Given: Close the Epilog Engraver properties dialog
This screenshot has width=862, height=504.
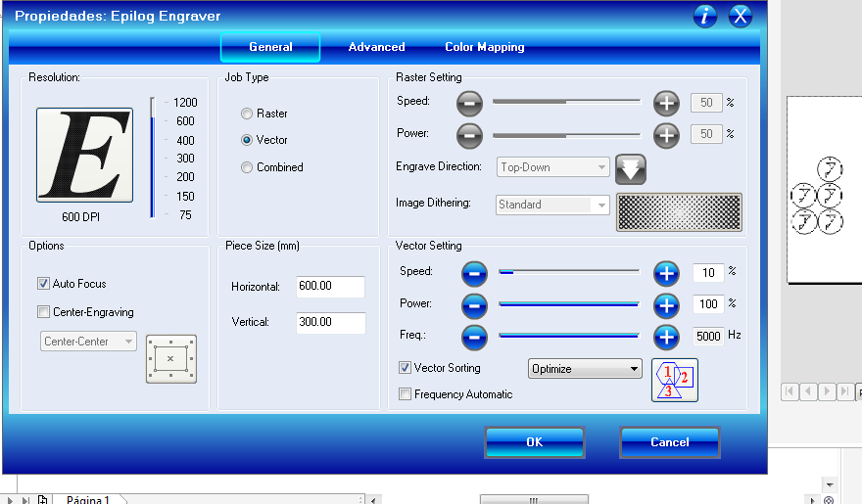Looking at the screenshot, I should coord(741,16).
